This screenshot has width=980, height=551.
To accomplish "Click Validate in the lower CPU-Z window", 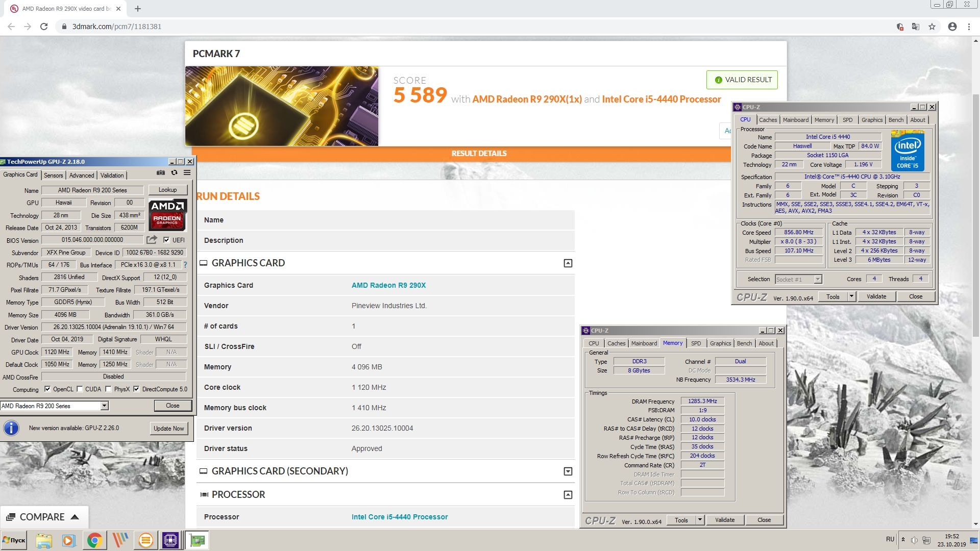I will coord(725,520).
